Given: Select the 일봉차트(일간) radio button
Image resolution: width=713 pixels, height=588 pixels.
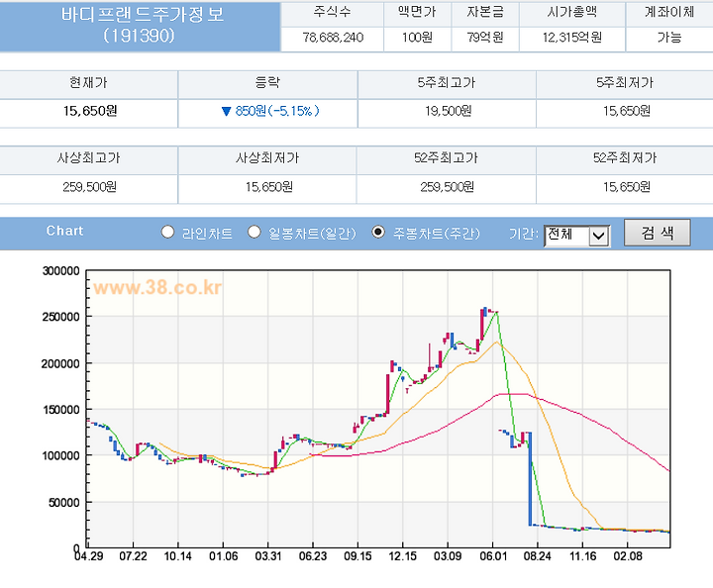Looking at the screenshot, I should (x=254, y=233).
